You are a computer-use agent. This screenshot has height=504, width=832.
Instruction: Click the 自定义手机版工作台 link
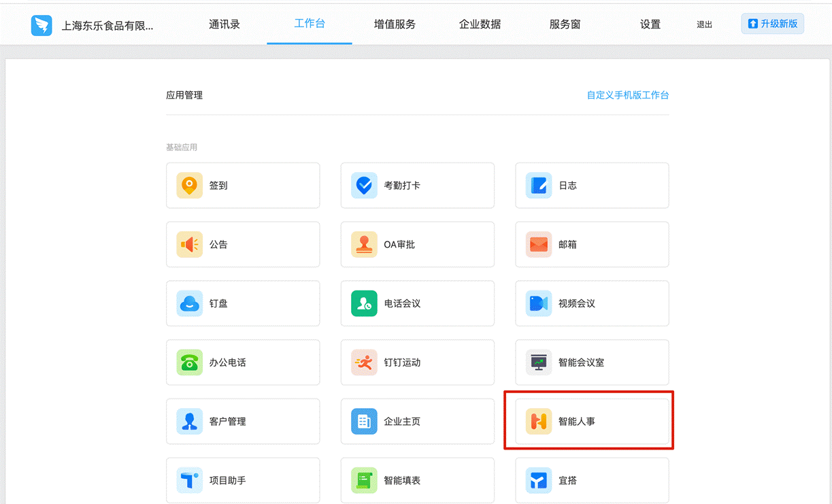[627, 95]
